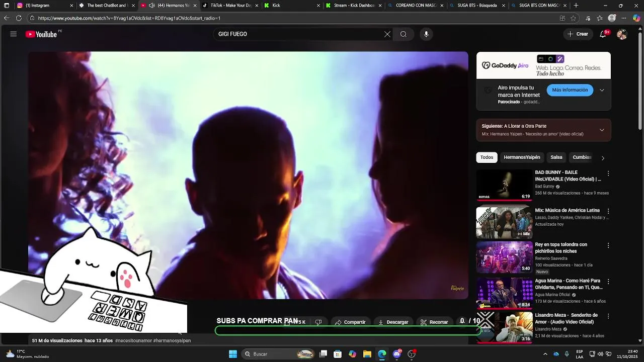Viewport: 644px width, 362px height.
Task: Expand the GoDaddy ad options chevron
Action: (602, 90)
